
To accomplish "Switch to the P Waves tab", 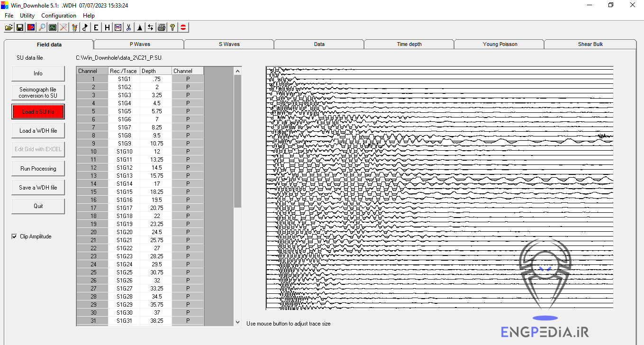I will (x=140, y=44).
